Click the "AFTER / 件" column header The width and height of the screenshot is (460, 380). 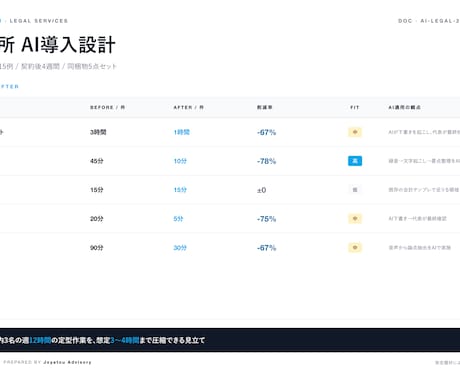[188, 107]
